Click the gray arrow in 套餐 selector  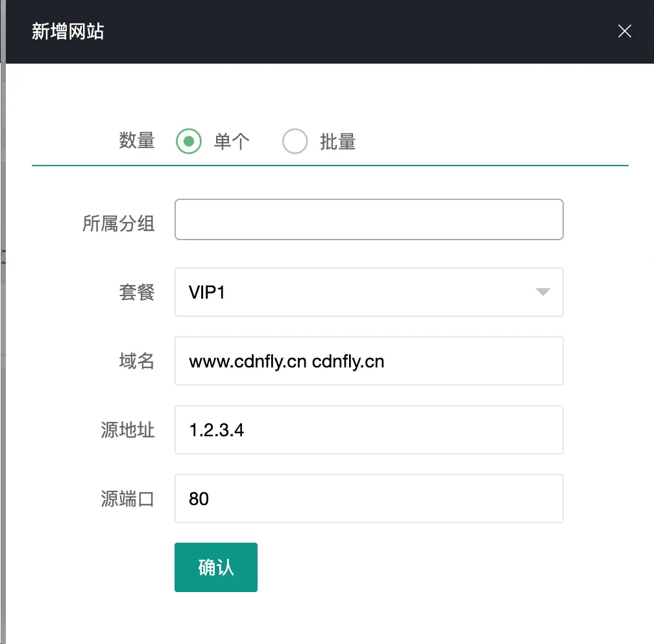click(542, 292)
